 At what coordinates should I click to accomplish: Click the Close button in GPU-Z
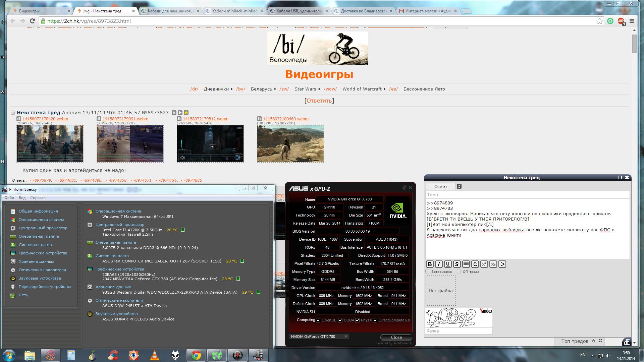396,337
